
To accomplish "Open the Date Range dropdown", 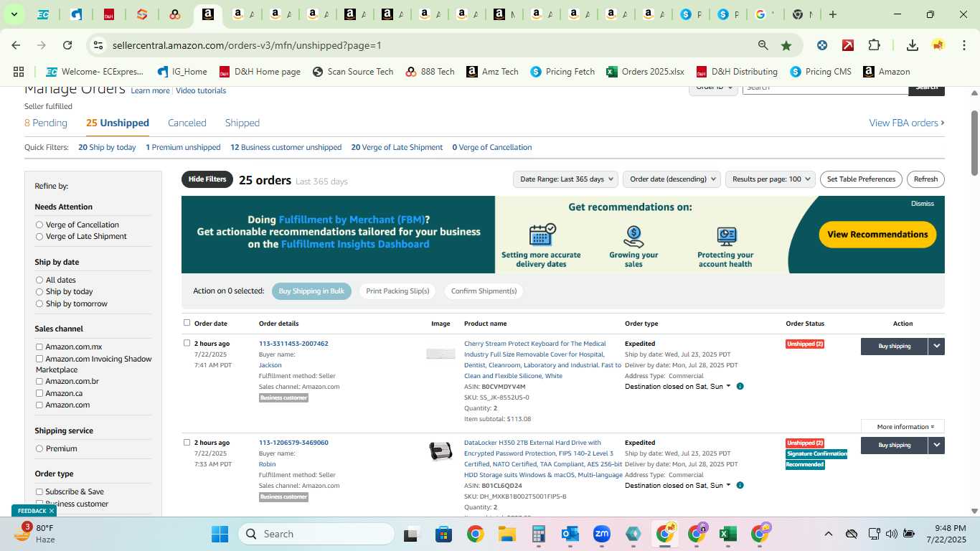I will coord(565,179).
